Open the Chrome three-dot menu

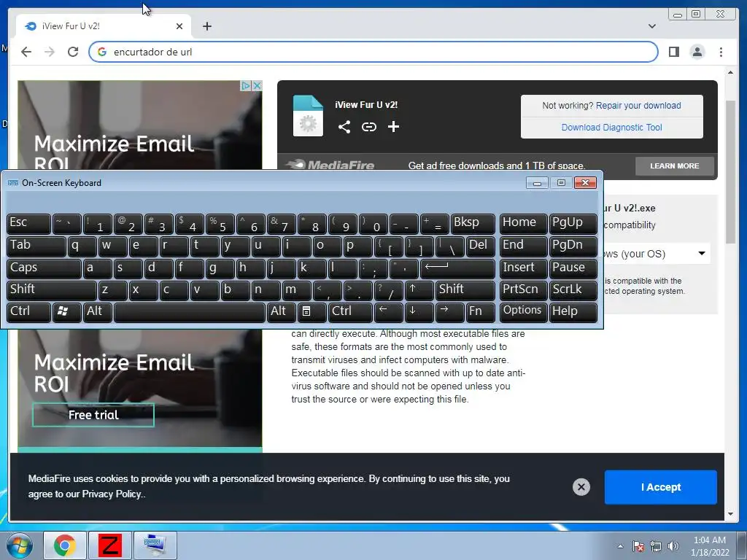[721, 52]
